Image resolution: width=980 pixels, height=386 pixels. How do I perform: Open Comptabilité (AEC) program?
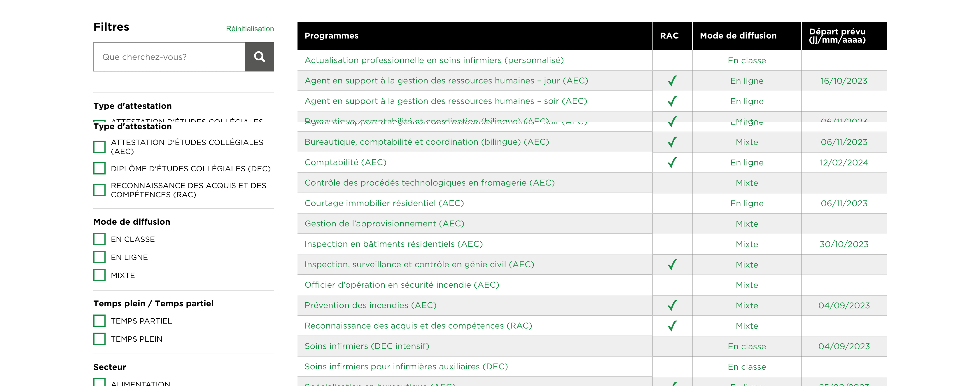point(345,162)
